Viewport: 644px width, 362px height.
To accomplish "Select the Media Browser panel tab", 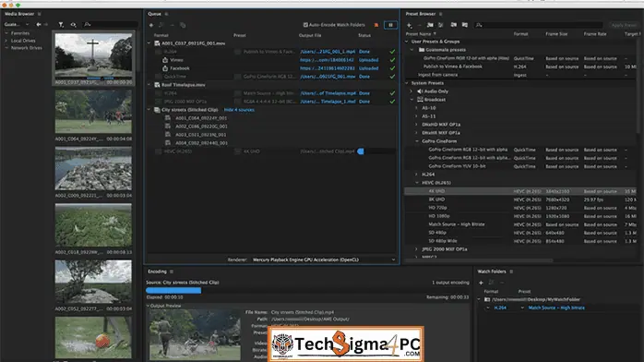I will pyautogui.click(x=19, y=14).
